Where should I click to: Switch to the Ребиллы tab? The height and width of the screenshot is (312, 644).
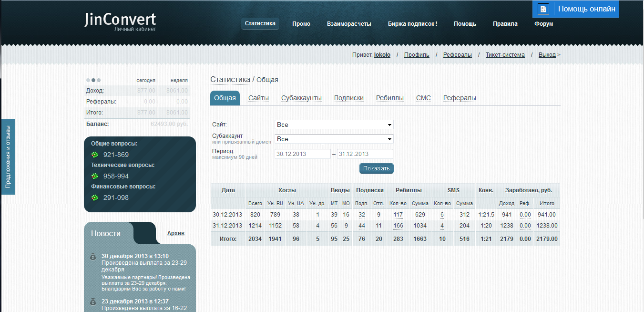tap(390, 98)
